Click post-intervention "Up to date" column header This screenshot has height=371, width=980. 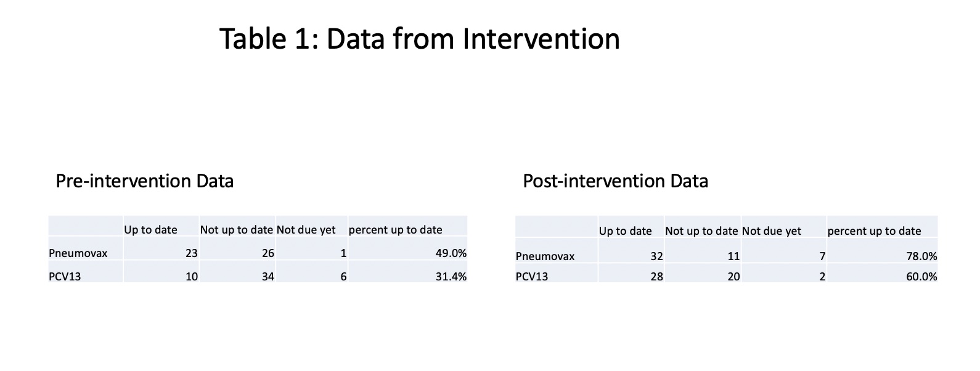[625, 231]
